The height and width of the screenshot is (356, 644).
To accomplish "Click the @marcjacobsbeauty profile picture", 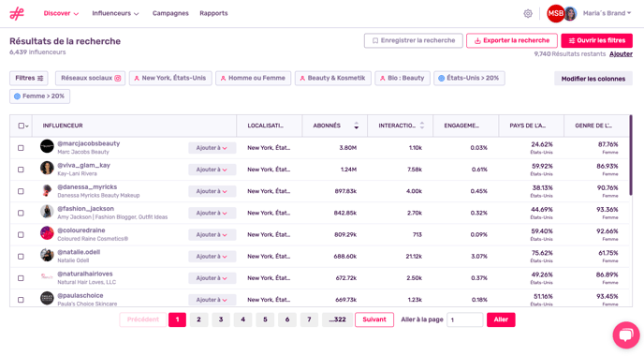I will pos(47,146).
